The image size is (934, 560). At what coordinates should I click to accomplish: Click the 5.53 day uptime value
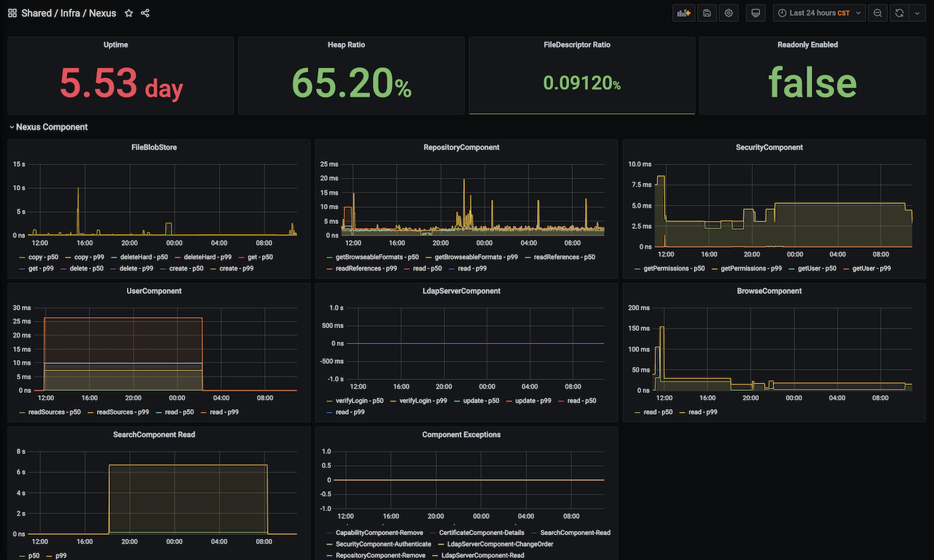pos(121,82)
